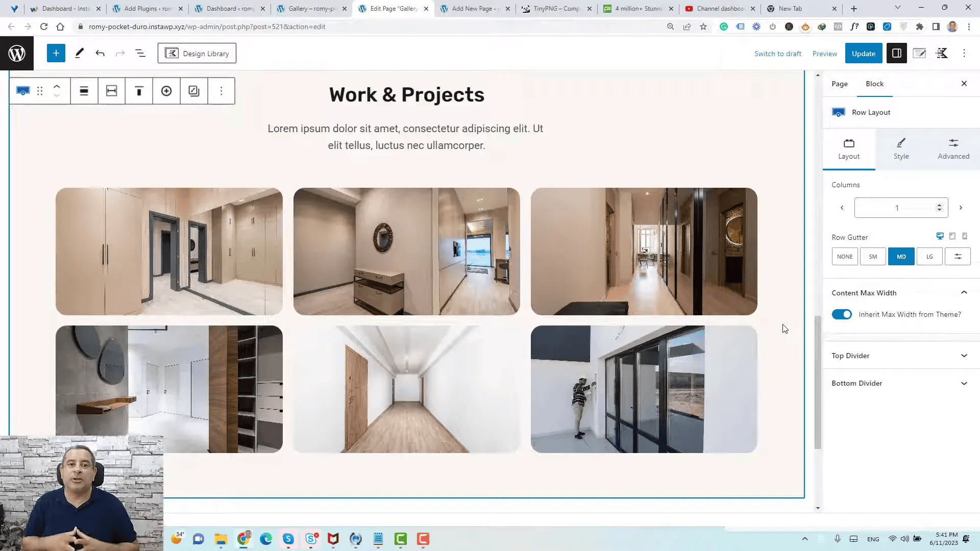Image resolution: width=980 pixels, height=551 pixels.
Task: Show hidden system tray icons
Action: tap(805, 539)
